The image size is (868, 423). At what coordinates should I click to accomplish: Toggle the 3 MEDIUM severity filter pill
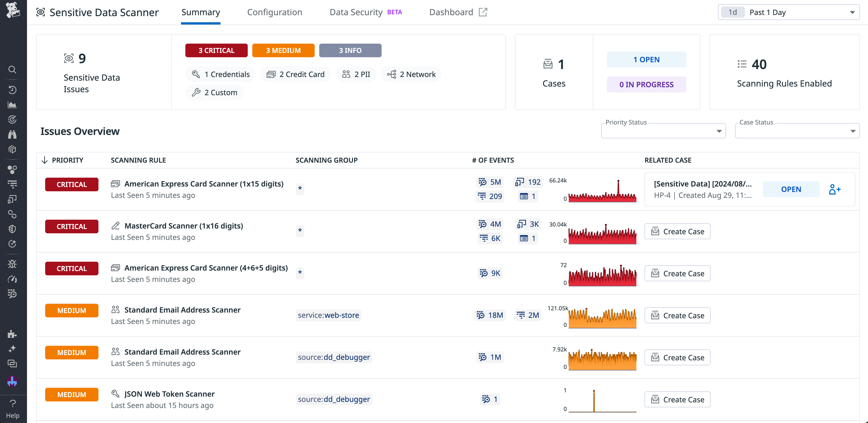tap(283, 50)
